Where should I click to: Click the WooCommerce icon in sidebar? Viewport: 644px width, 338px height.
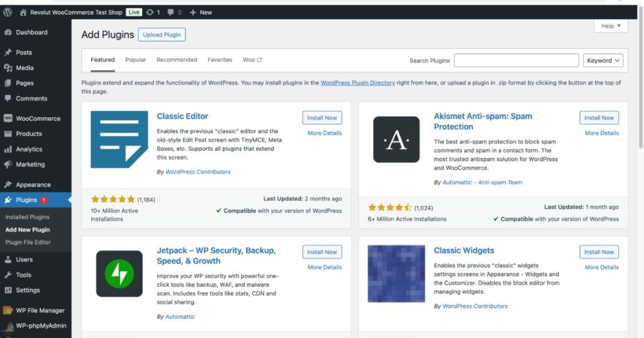coord(8,118)
